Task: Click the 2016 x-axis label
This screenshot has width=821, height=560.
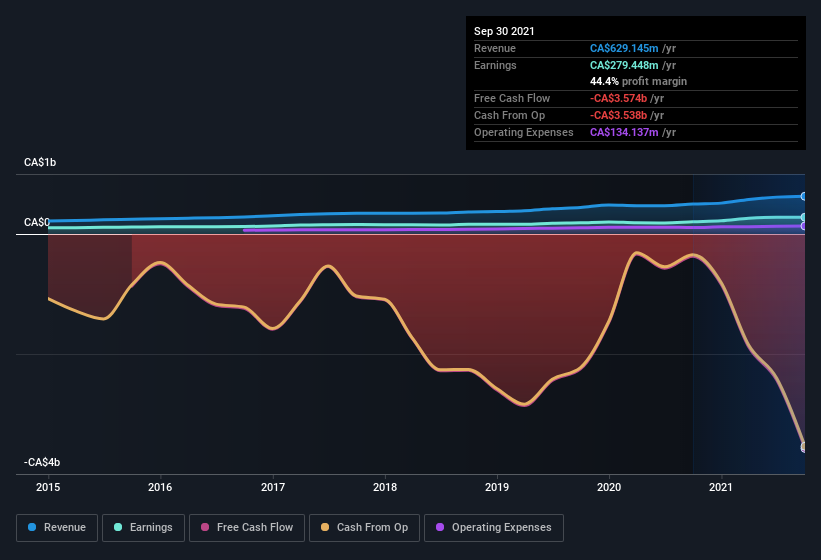Action: [x=160, y=487]
